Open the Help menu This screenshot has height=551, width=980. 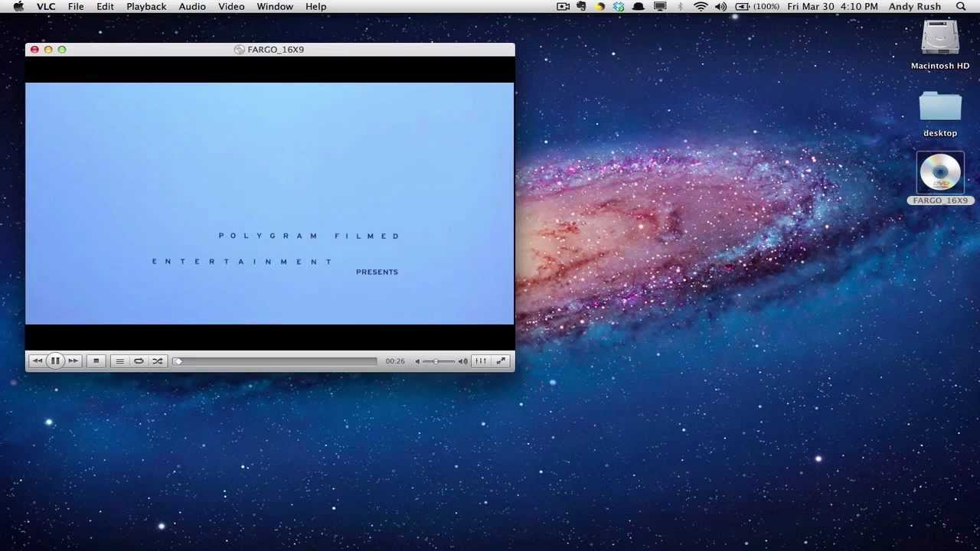(316, 6)
